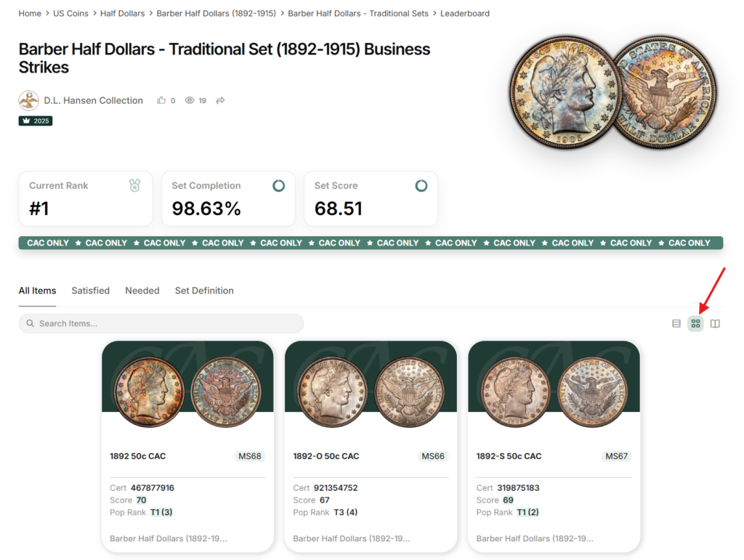Focus the Search Items field

(161, 323)
